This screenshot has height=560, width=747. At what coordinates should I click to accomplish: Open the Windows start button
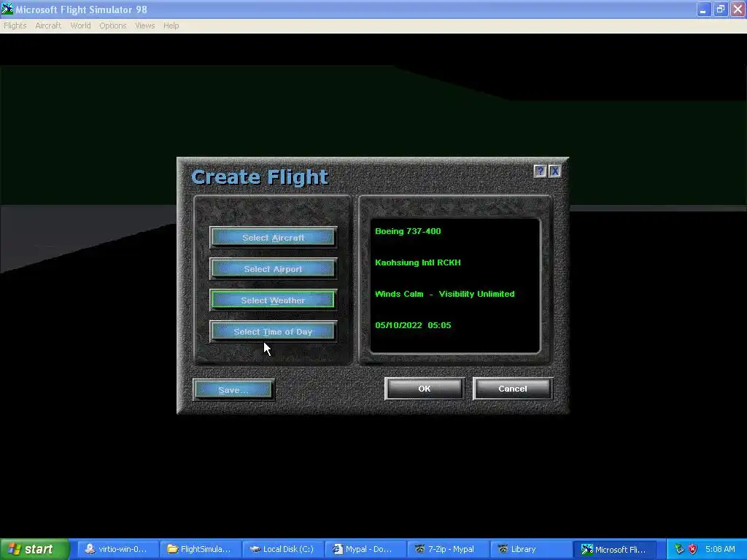coord(34,550)
